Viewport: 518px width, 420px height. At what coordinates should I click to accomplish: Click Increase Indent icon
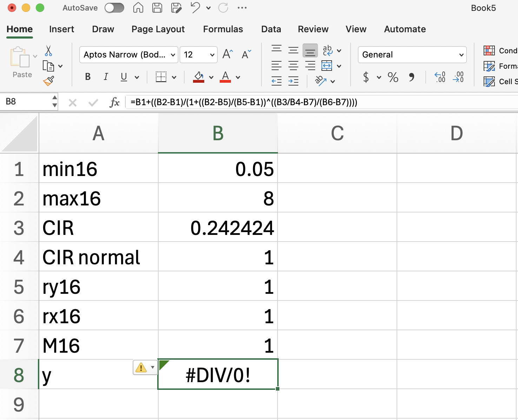(x=293, y=81)
